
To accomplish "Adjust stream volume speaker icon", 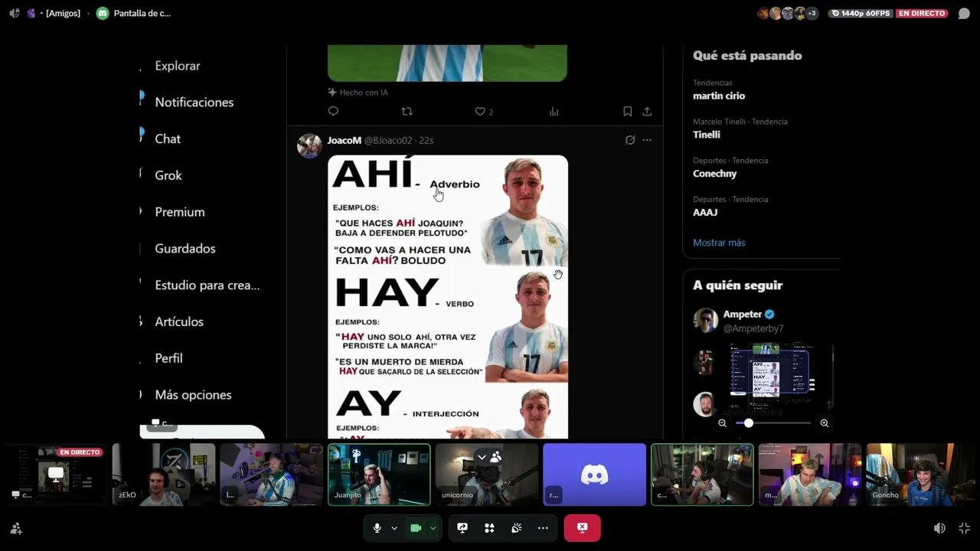I will pyautogui.click(x=939, y=528).
